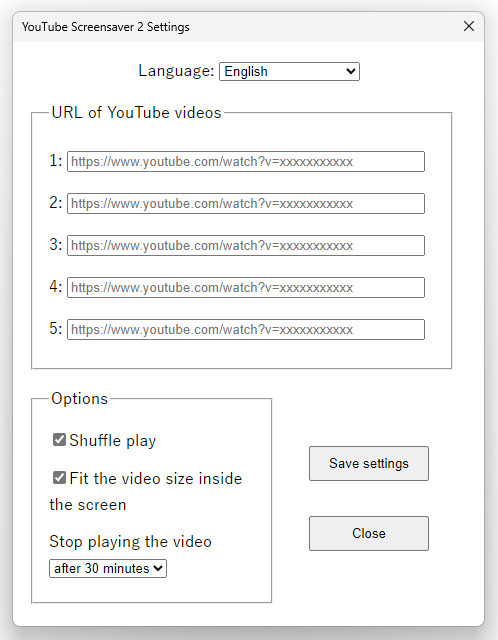Click the 'Shuffle play' label text
Image resolution: width=498 pixels, height=640 pixels.
(113, 441)
